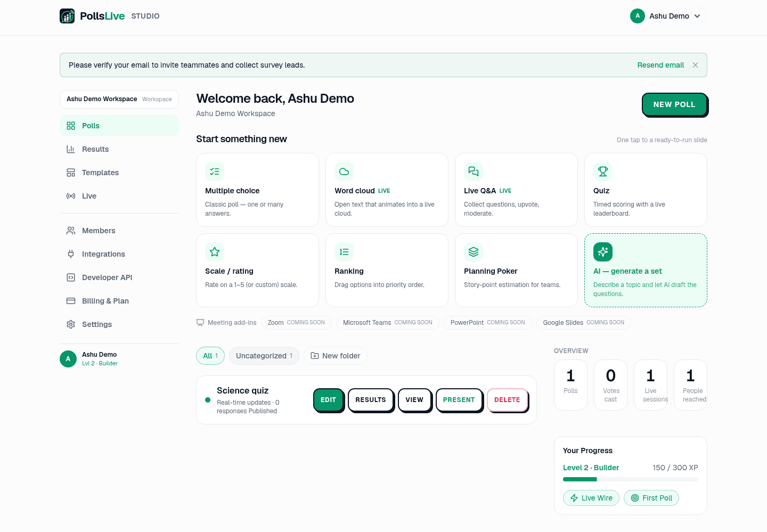Click the Quiz trophy icon
The height and width of the screenshot is (532, 767).
[603, 171]
